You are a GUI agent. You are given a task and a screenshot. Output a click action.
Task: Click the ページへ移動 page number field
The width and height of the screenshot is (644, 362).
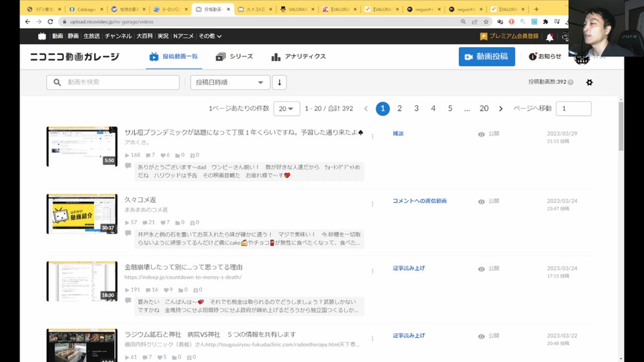pyautogui.click(x=574, y=109)
